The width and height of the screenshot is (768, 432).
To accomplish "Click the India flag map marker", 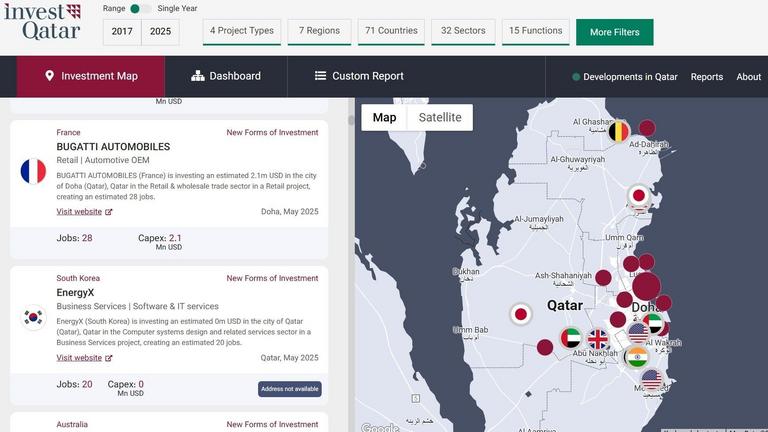I will coord(637,357).
